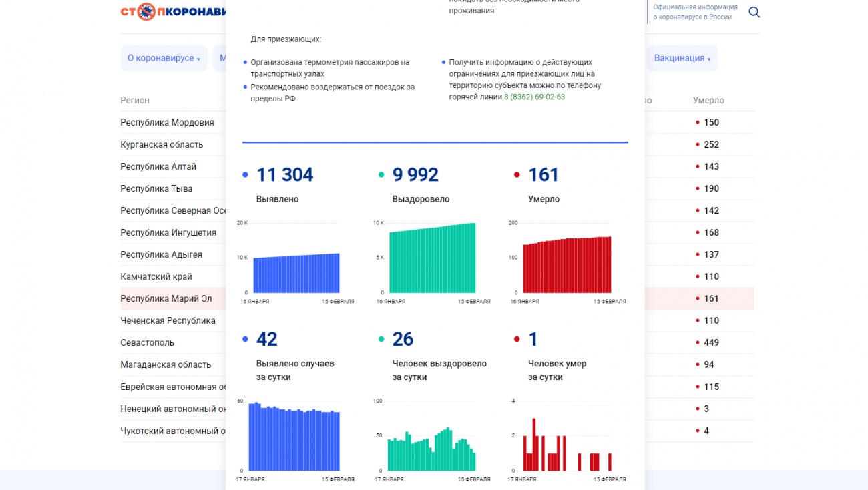
Task: Select Севастополь in the region list
Action: 147,342
